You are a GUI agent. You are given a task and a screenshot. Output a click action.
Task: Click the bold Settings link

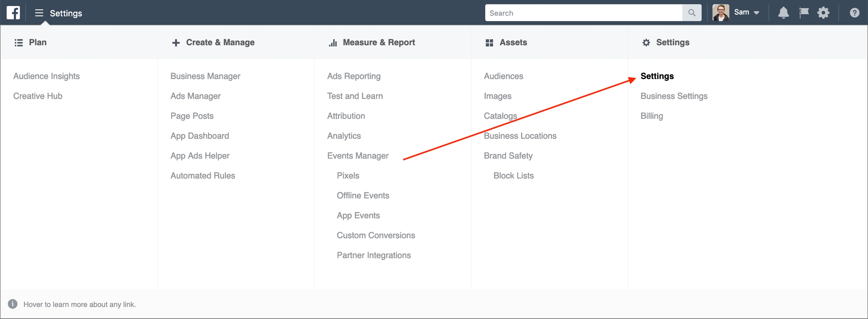click(657, 76)
